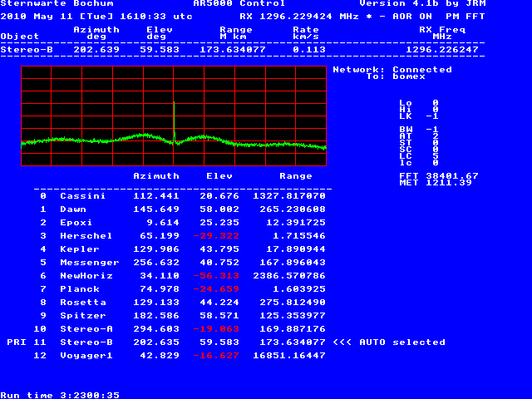Click the 'PM FFT' mode indicator
This screenshot has height=399, width=532.
pos(465,17)
